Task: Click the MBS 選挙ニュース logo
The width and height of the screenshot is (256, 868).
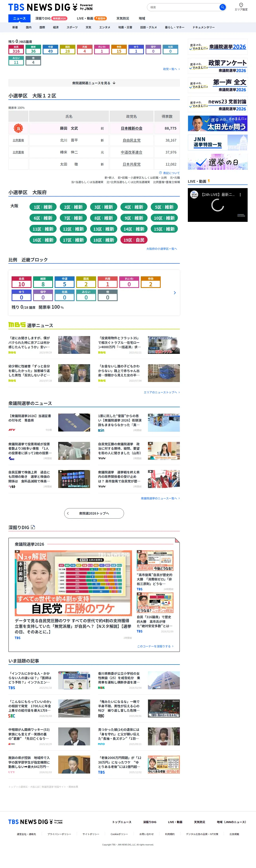Action: (17, 325)
